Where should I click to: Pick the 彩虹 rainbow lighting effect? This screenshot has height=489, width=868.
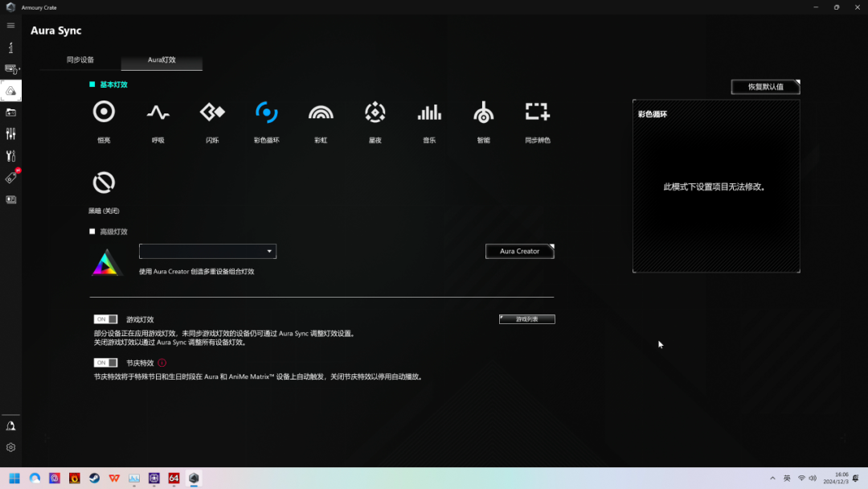point(321,113)
